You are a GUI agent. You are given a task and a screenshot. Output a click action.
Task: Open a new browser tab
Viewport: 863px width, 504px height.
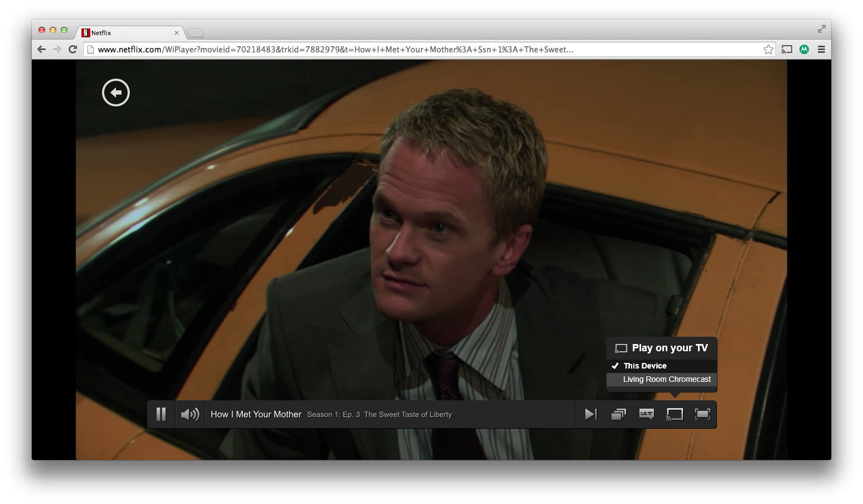click(195, 33)
